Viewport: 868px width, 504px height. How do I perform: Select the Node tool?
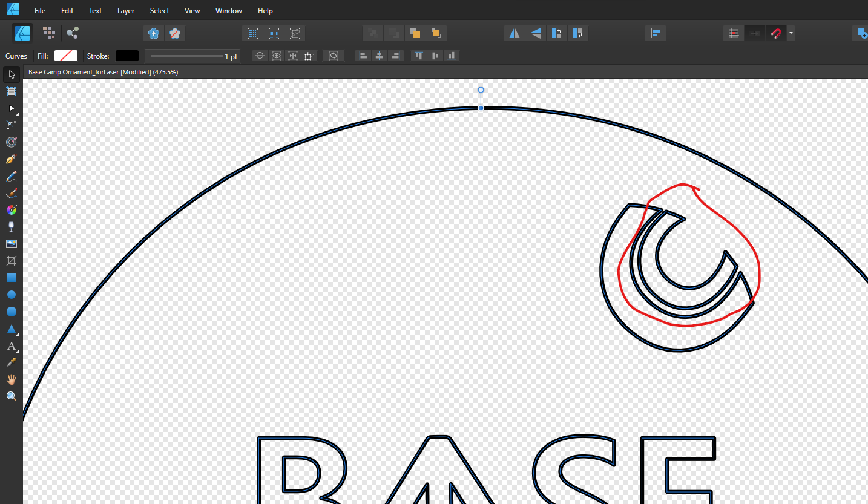pyautogui.click(x=11, y=108)
